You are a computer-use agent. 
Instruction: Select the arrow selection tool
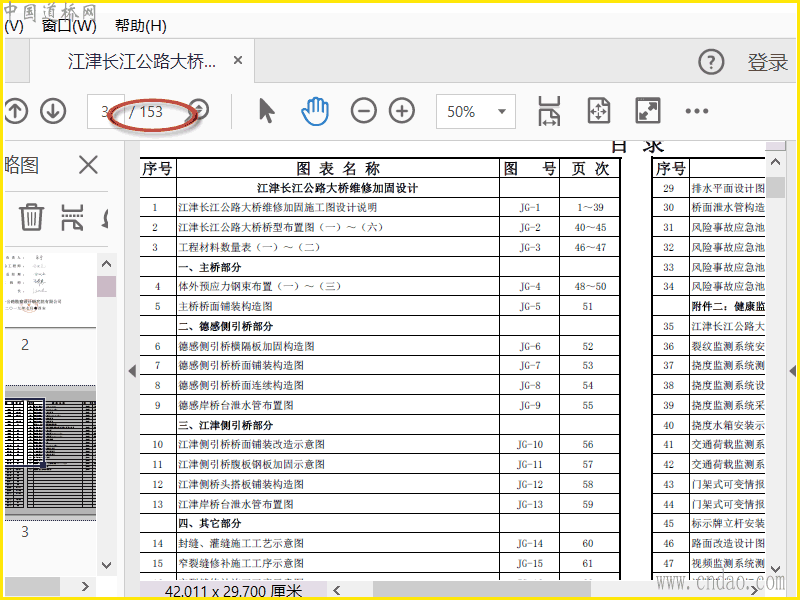click(x=266, y=111)
